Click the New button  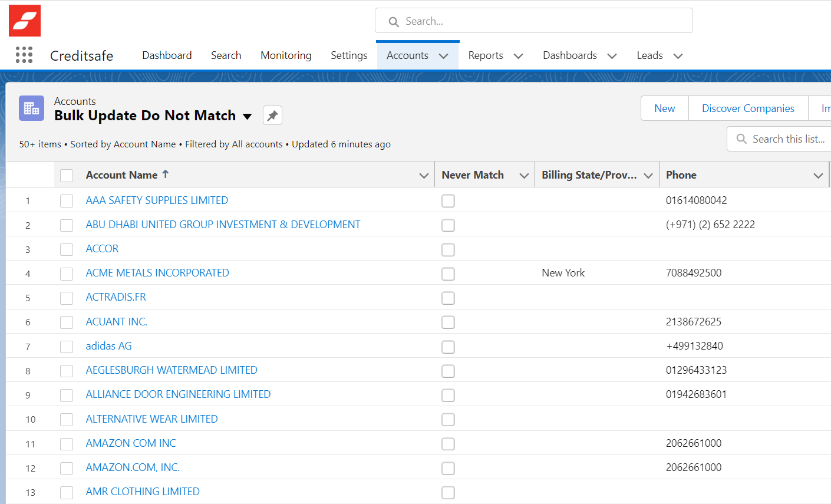click(664, 108)
